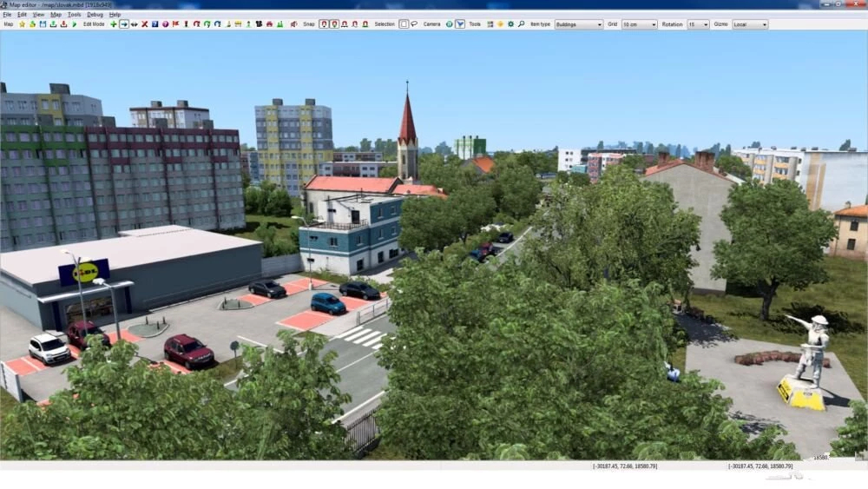This screenshot has height=489, width=868.
Task: Toggle the first Snap magnet button
Action: coord(324,24)
